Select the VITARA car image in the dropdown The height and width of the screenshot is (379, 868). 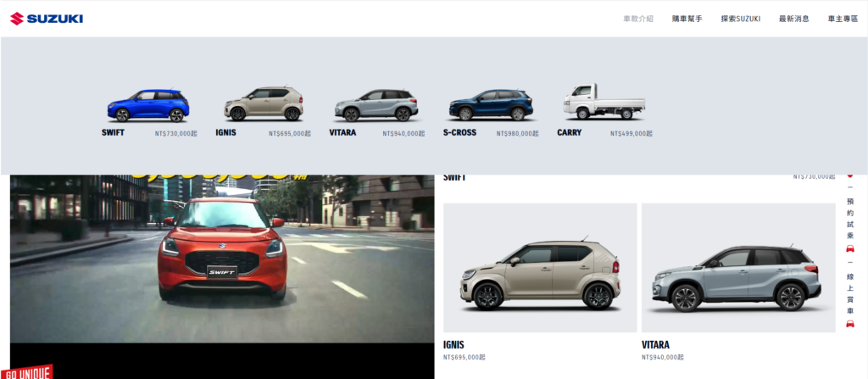(x=376, y=105)
